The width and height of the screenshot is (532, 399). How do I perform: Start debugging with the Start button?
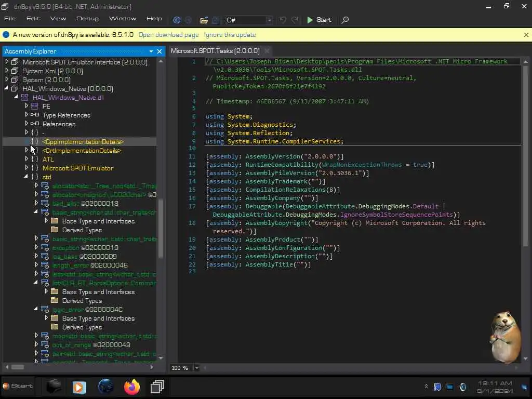[319, 20]
